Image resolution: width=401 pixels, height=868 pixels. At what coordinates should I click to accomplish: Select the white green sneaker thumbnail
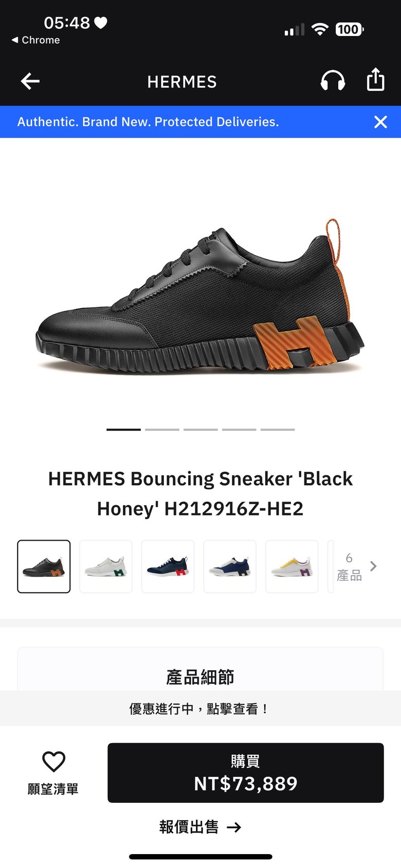[x=106, y=566]
